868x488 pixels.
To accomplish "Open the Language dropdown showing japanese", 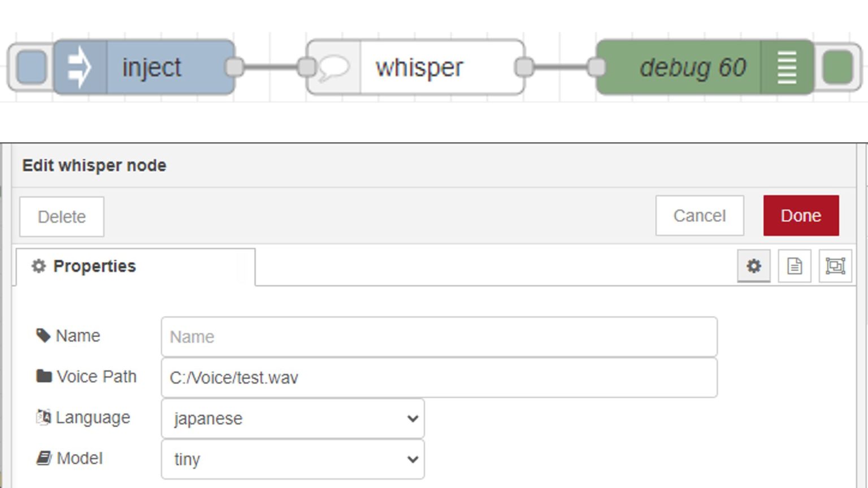I will coord(293,419).
